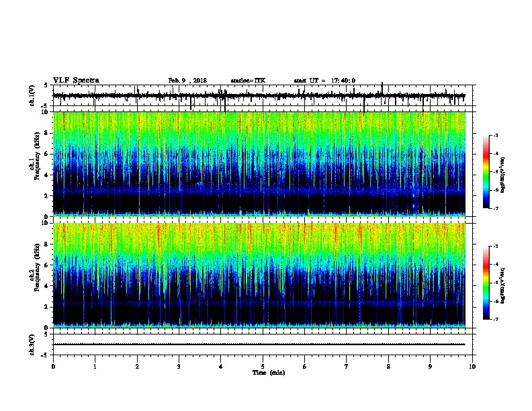Click the "VLF Spectra" title text
Screen dimensions: 532x411
tap(76, 81)
